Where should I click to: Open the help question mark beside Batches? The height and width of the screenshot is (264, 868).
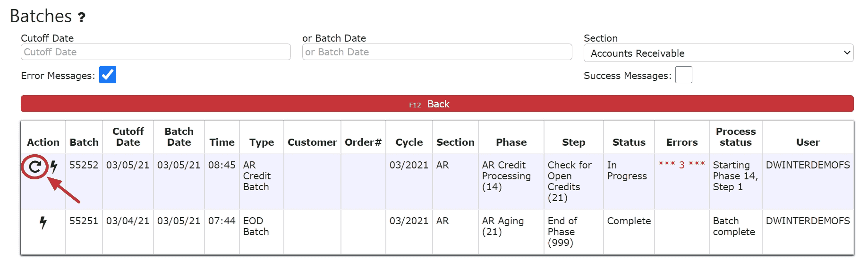[82, 18]
